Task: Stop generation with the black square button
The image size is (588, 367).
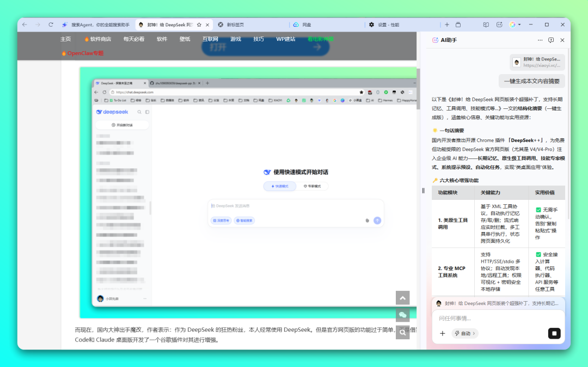Action: 554,333
